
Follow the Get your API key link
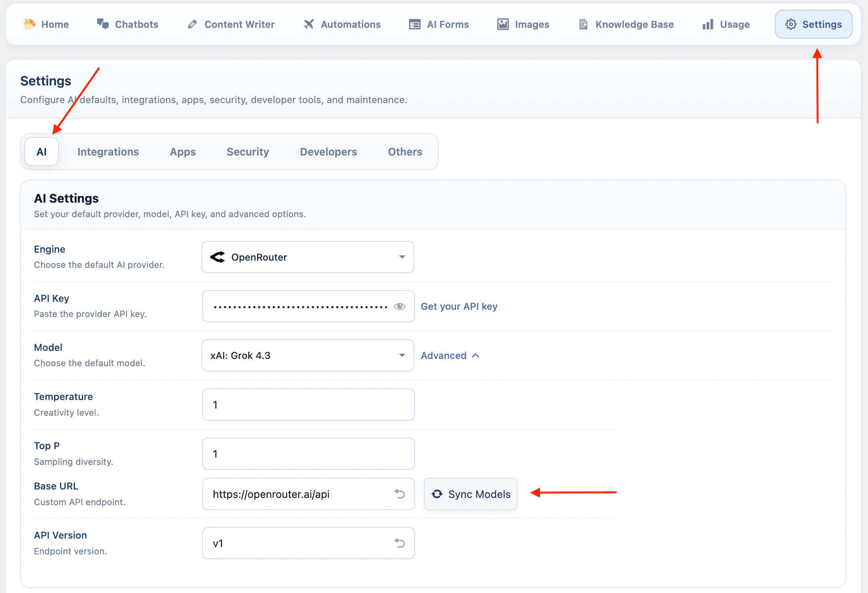tap(459, 307)
